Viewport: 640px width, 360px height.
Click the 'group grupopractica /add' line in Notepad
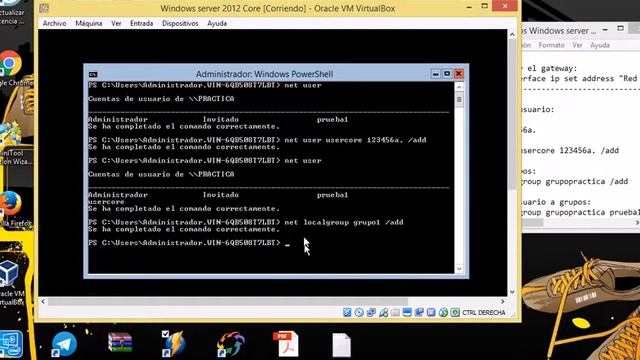click(x=575, y=181)
